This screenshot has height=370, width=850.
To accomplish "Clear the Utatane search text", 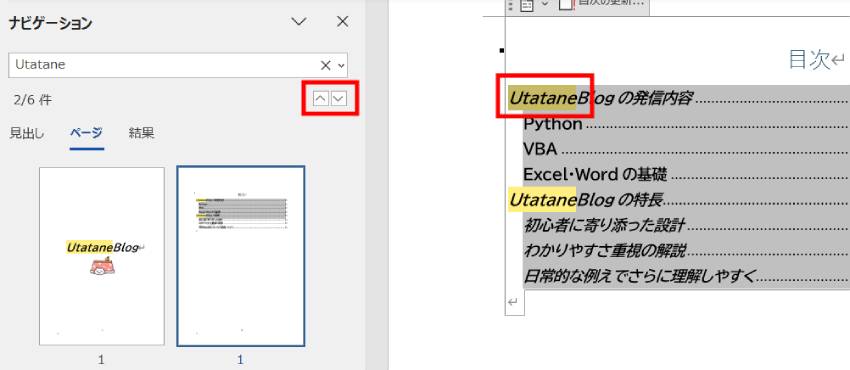I will pos(325,66).
